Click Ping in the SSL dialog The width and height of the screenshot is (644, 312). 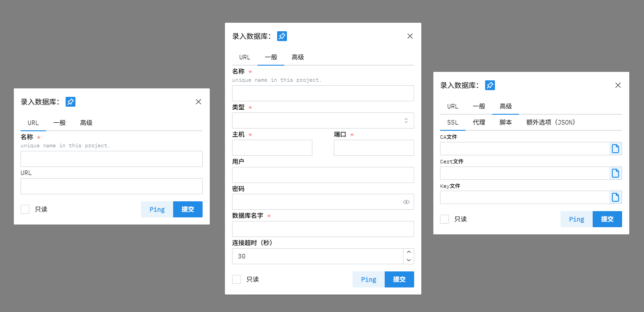577,219
